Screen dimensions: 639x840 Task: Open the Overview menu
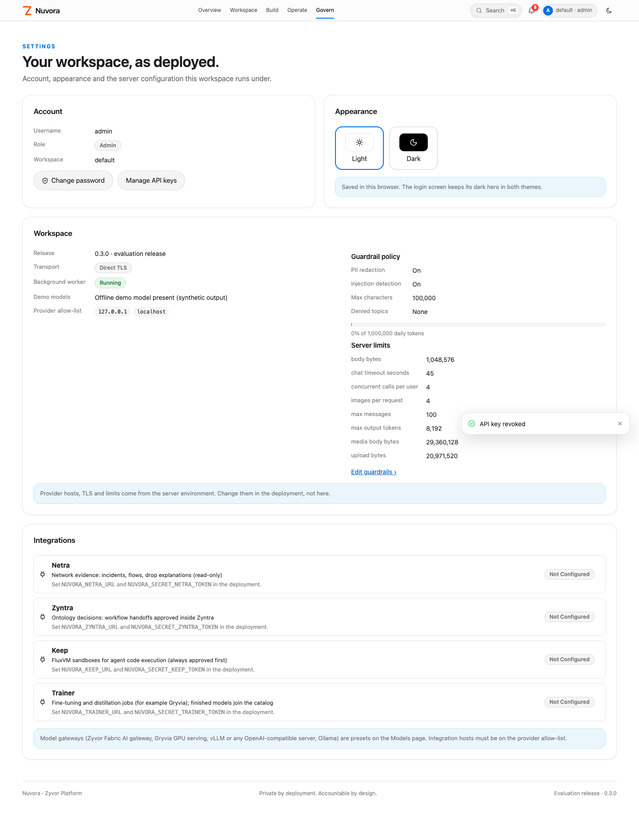tap(209, 10)
